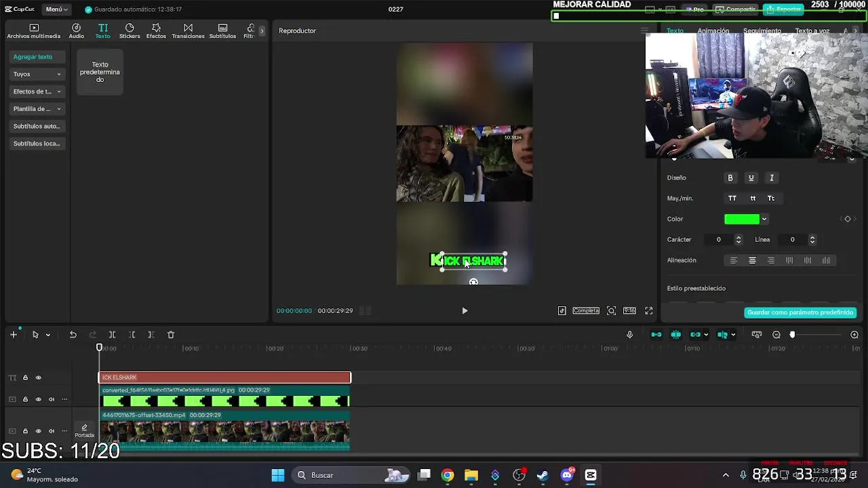The image size is (868, 488).
Task: Open the aspect ratio 9:16 selector
Action: pyautogui.click(x=629, y=310)
